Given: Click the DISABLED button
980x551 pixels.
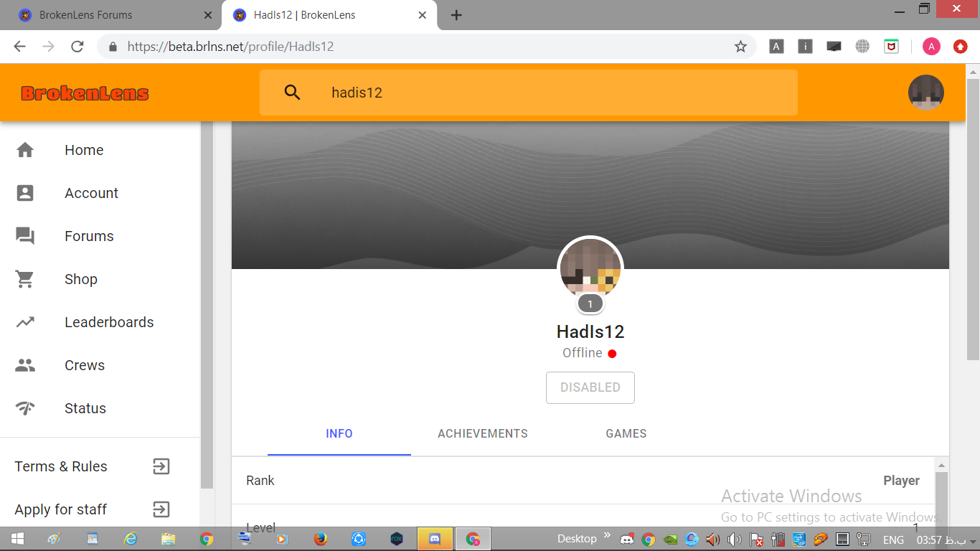Looking at the screenshot, I should pos(590,387).
